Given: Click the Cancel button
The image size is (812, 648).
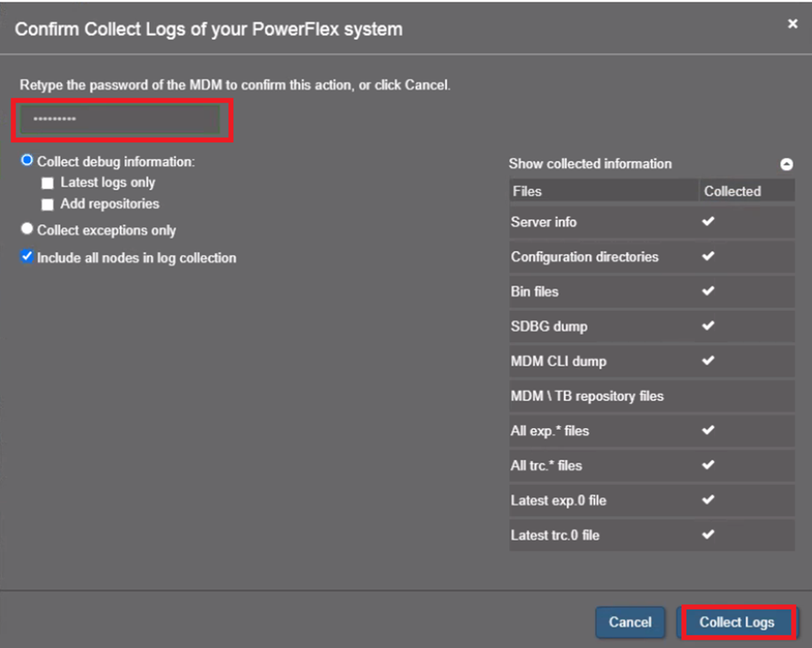Looking at the screenshot, I should click(630, 622).
